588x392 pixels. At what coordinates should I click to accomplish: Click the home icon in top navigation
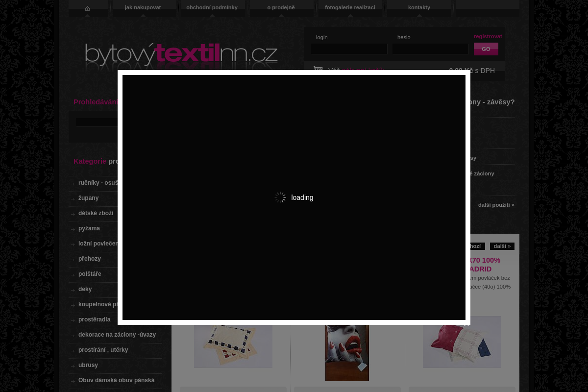pos(87,8)
